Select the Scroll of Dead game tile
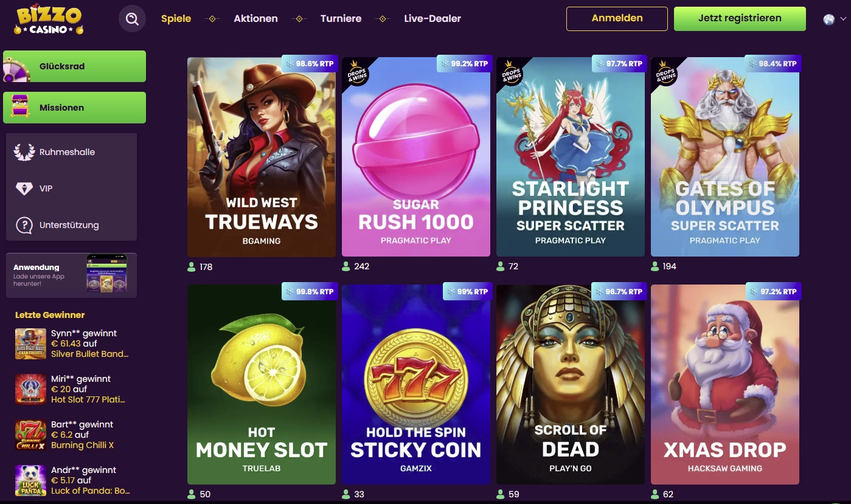The width and height of the screenshot is (851, 504). coord(570,383)
